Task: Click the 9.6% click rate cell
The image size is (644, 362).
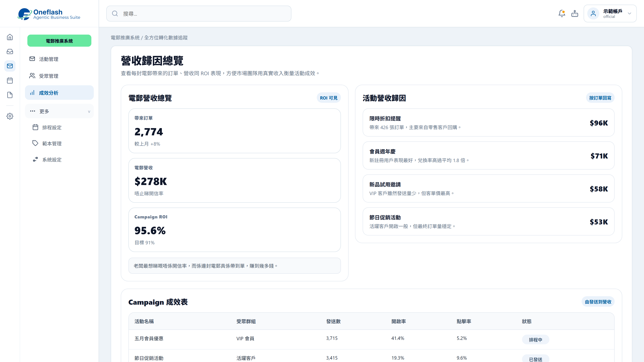Action: [462, 358]
